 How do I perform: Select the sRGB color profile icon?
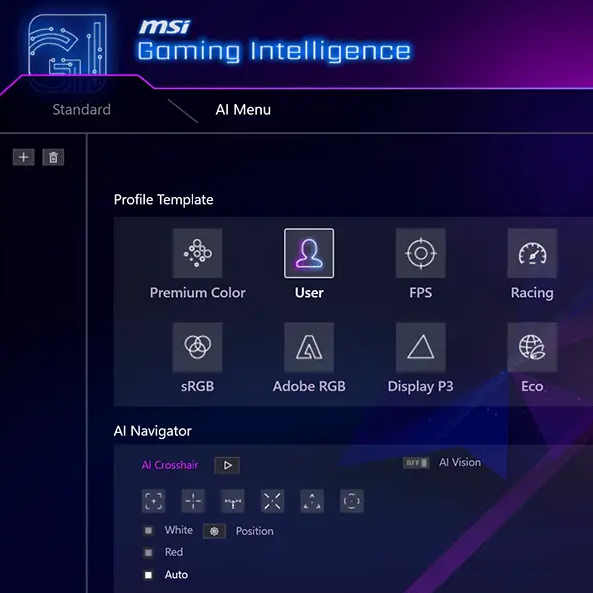pyautogui.click(x=197, y=347)
